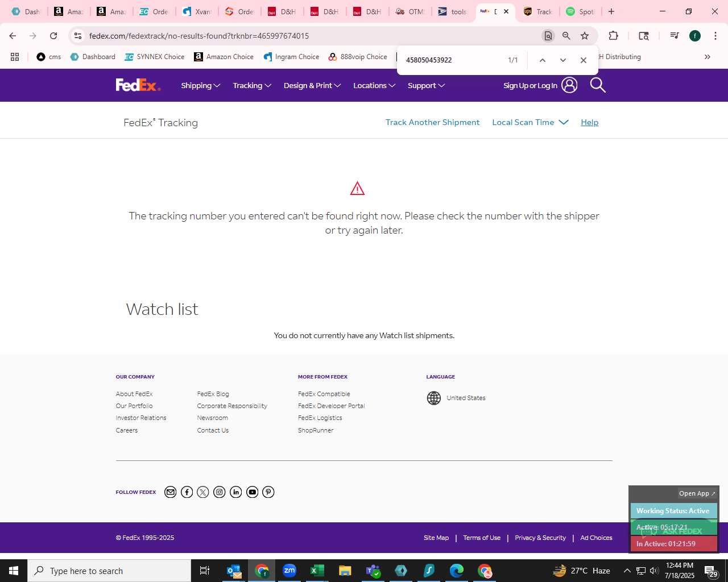Click the FedEx logo in header
728x582 pixels.
[138, 85]
